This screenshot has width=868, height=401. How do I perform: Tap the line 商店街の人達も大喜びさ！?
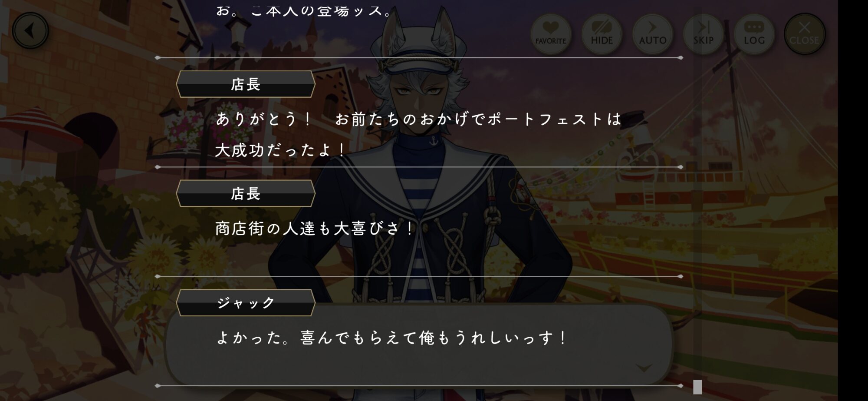coord(316,228)
